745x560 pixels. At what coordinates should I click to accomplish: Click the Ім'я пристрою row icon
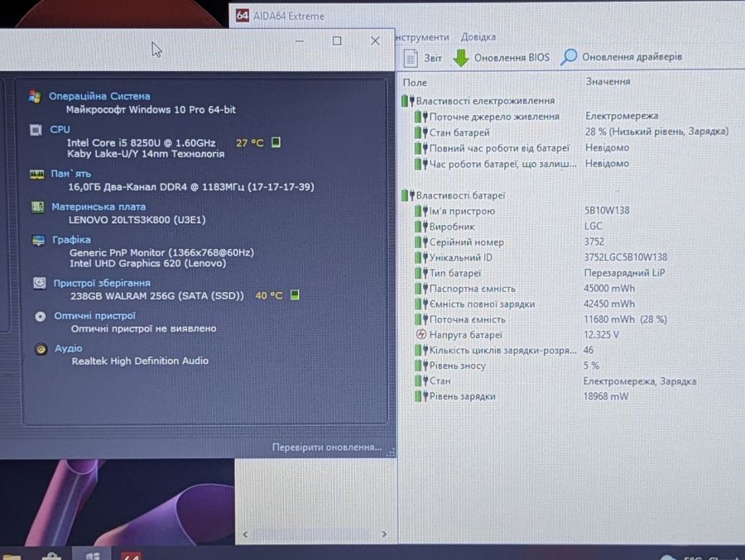[x=421, y=211]
